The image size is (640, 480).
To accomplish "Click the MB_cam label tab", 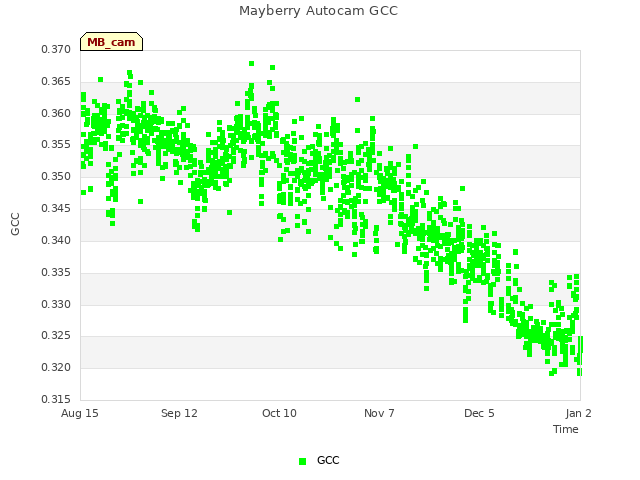I will pos(111,42).
